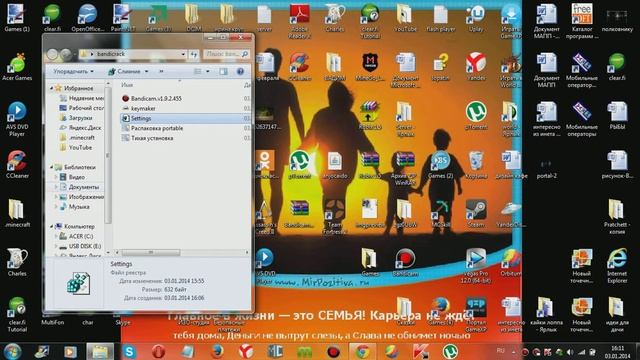
Task: Go back in the bandicrack Explorer window
Action: click(x=52, y=54)
